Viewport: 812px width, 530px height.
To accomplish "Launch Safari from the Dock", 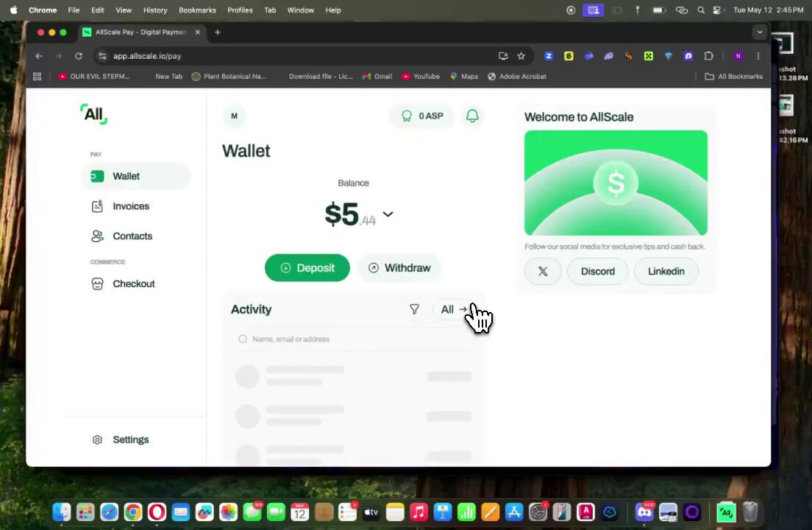I will pyautogui.click(x=110, y=512).
